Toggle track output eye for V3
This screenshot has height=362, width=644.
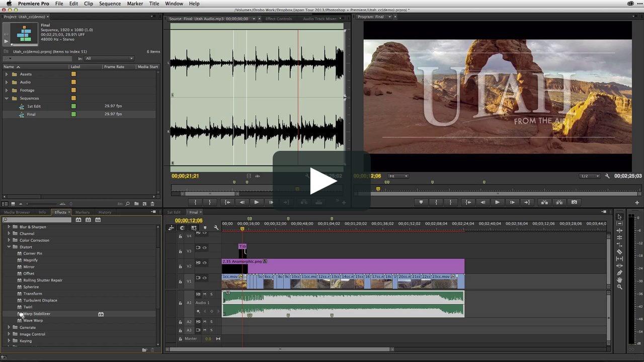coord(204,247)
